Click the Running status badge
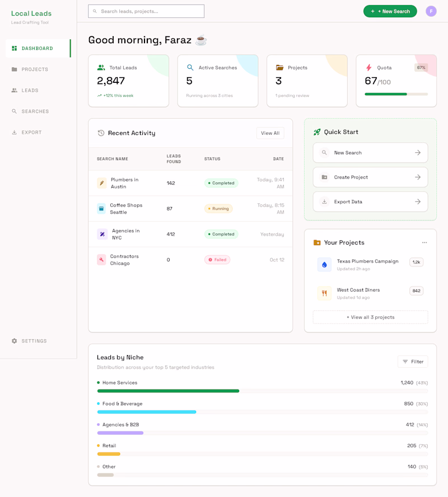448x497 pixels. (218, 209)
